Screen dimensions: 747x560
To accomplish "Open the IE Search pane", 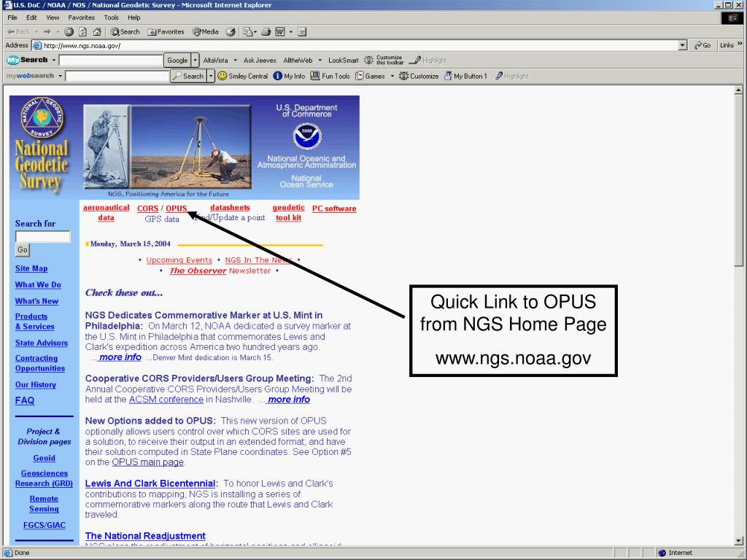I will click(x=125, y=32).
